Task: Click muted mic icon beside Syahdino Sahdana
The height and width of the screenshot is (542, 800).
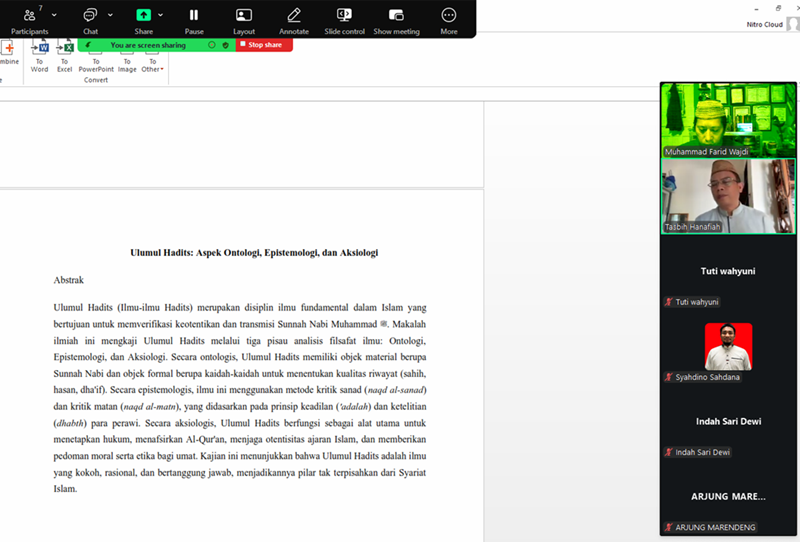Action: 668,377
